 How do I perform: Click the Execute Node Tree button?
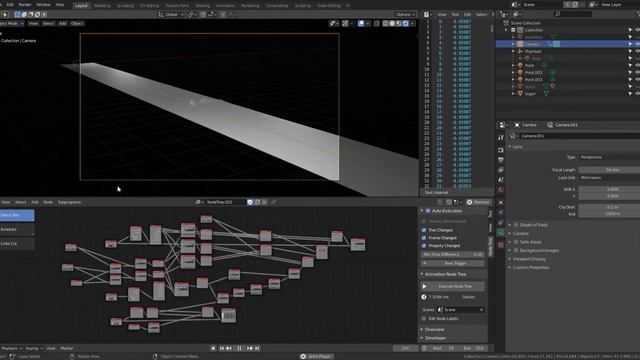click(453, 286)
